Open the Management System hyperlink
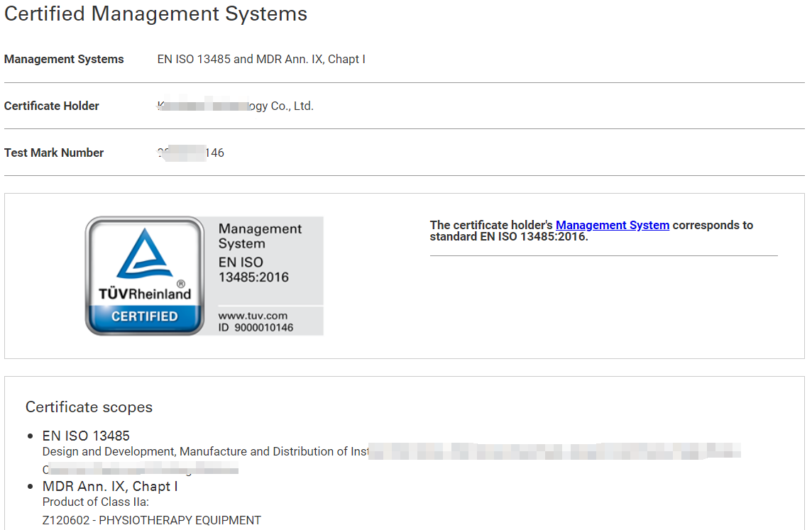Viewport: 812px width, 530px height. 612,226
